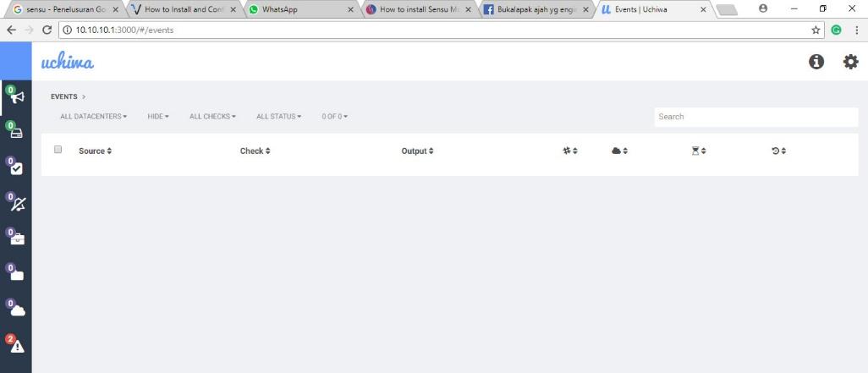Toggle the select-all events checkbox

pos(58,149)
